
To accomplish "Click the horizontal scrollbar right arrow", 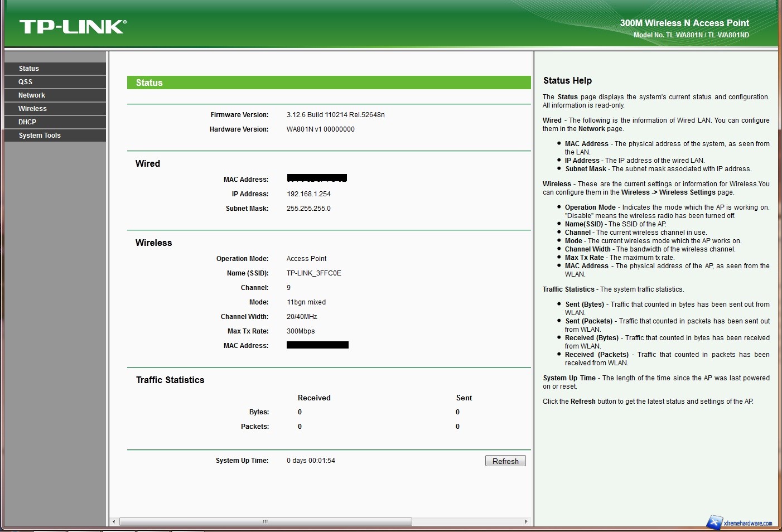I will click(525, 522).
